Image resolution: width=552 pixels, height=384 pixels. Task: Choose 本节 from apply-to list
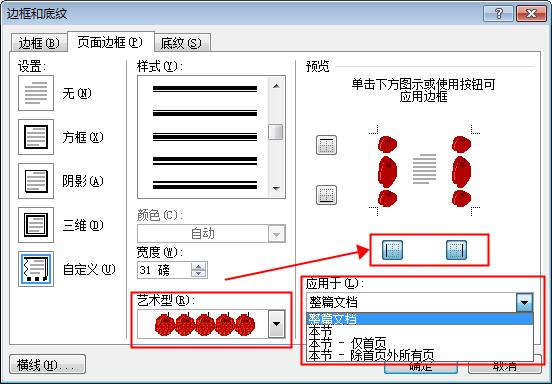click(420, 331)
